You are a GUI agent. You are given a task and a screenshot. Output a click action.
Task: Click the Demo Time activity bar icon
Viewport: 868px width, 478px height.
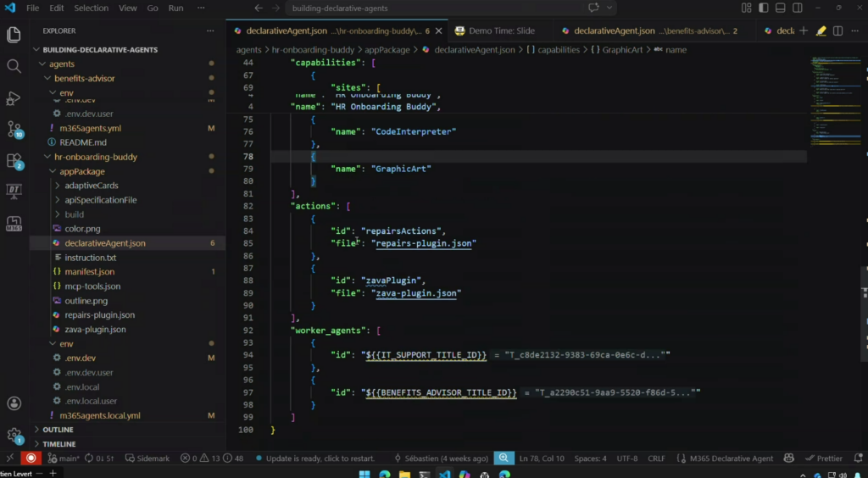[14, 192]
